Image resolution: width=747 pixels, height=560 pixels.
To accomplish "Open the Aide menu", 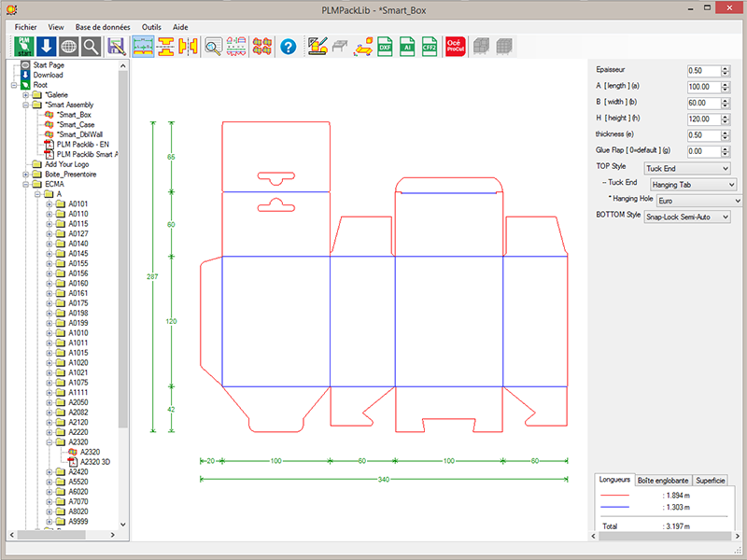I will [180, 27].
